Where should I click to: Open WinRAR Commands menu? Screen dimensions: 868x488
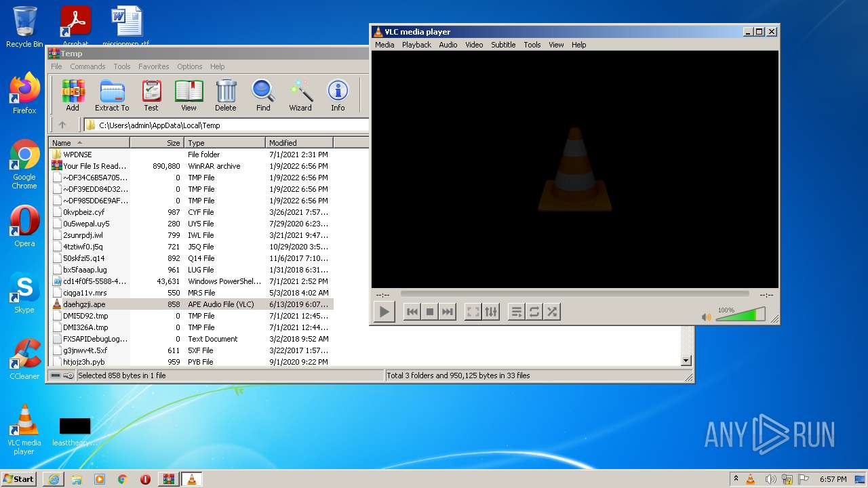87,66
